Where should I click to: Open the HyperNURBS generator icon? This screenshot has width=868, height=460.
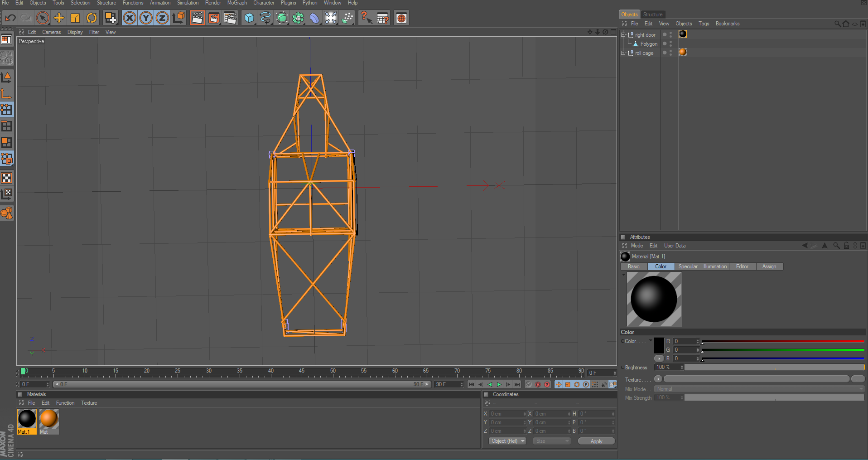pos(282,18)
